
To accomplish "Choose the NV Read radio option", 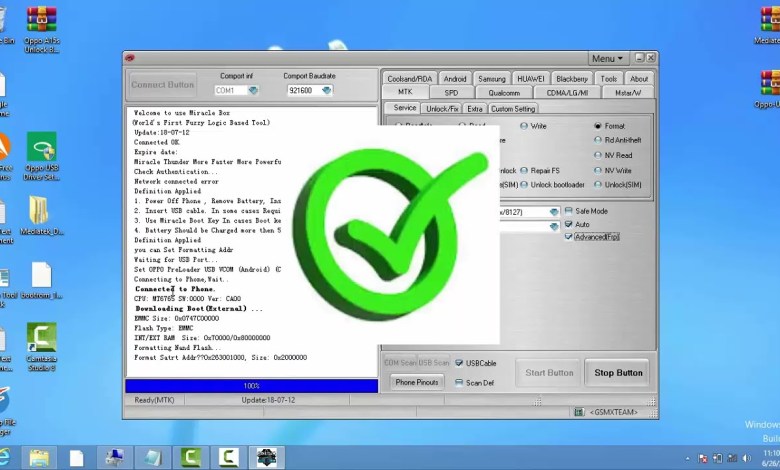I will 613,155.
